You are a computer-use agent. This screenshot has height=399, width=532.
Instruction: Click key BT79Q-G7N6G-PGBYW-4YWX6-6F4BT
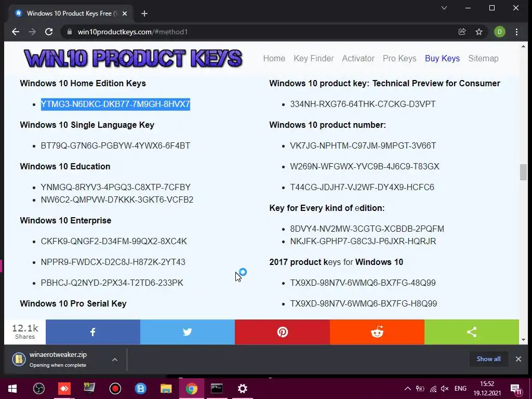click(x=115, y=145)
